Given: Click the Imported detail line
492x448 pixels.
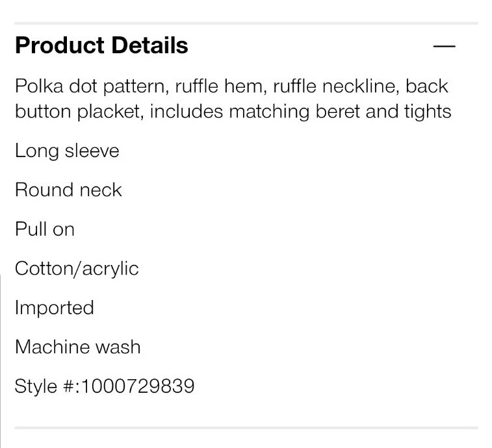Looking at the screenshot, I should coord(55,307).
